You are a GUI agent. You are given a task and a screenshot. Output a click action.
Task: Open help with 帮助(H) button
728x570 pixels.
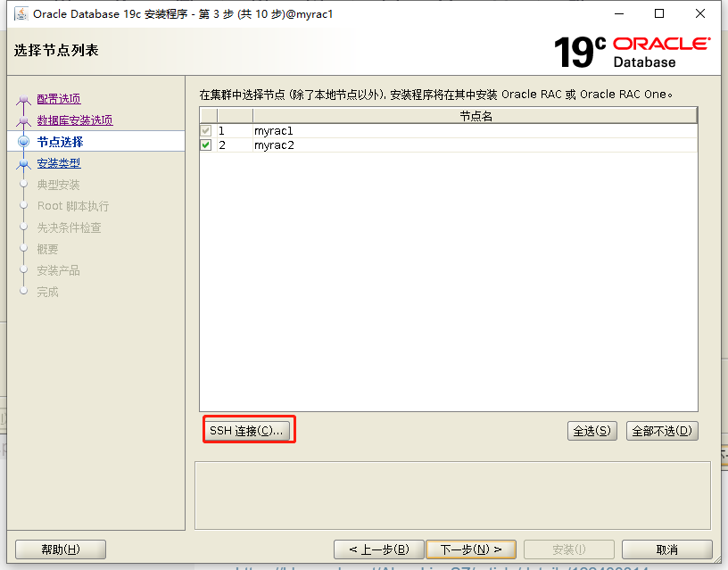point(61,549)
